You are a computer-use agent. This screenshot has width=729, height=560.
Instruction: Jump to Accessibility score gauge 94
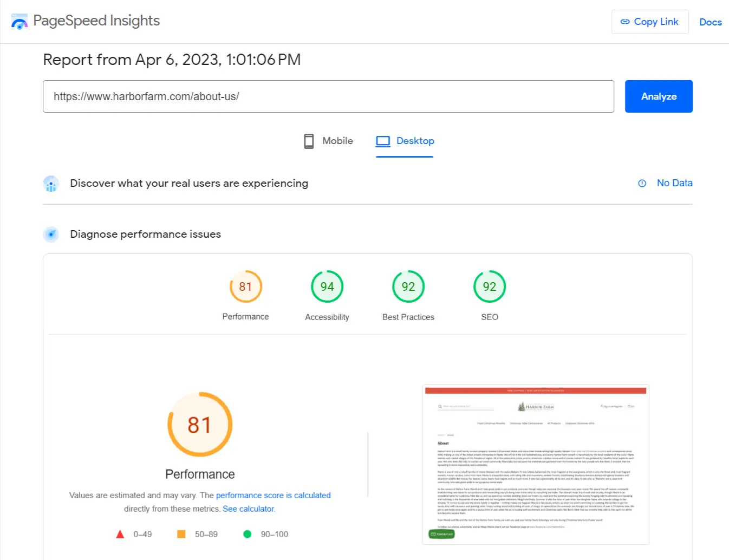pos(327,286)
